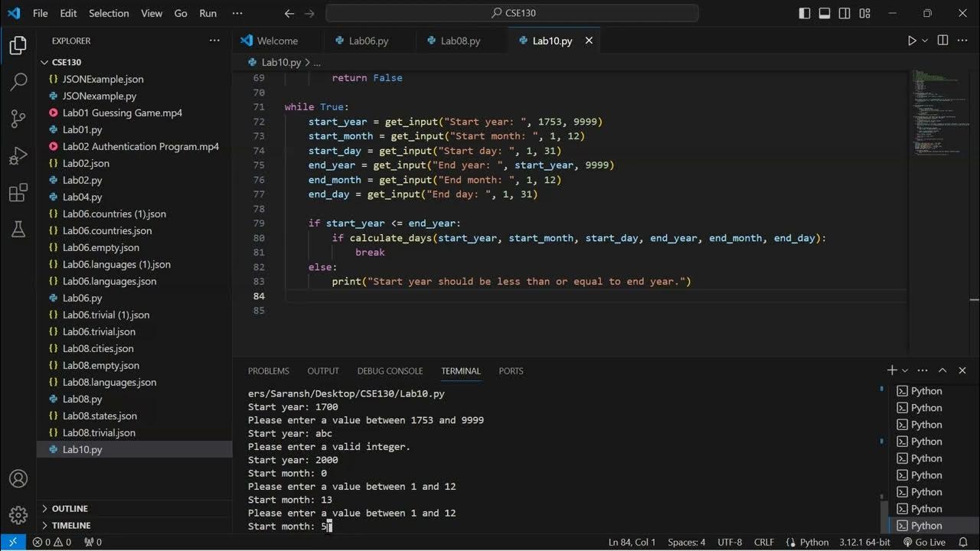Image resolution: width=980 pixels, height=551 pixels.
Task: Open Explorer views and more actions
Action: point(214,41)
